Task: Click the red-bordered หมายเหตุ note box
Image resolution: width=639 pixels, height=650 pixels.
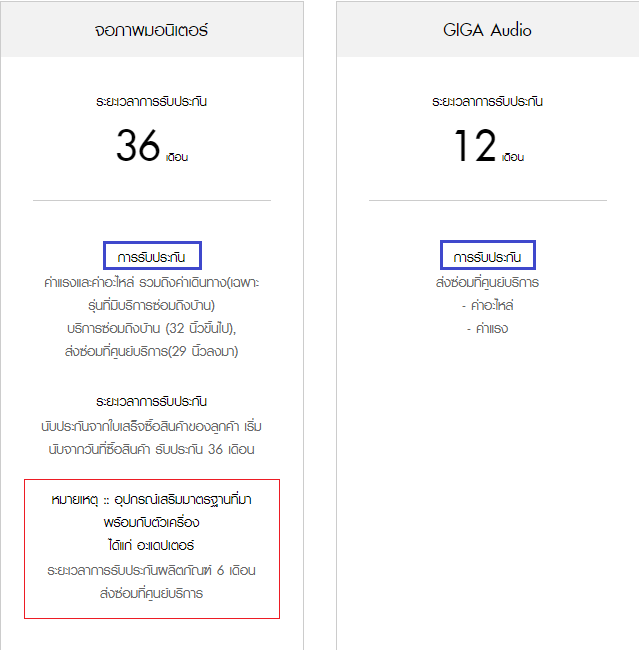Action: (152, 549)
